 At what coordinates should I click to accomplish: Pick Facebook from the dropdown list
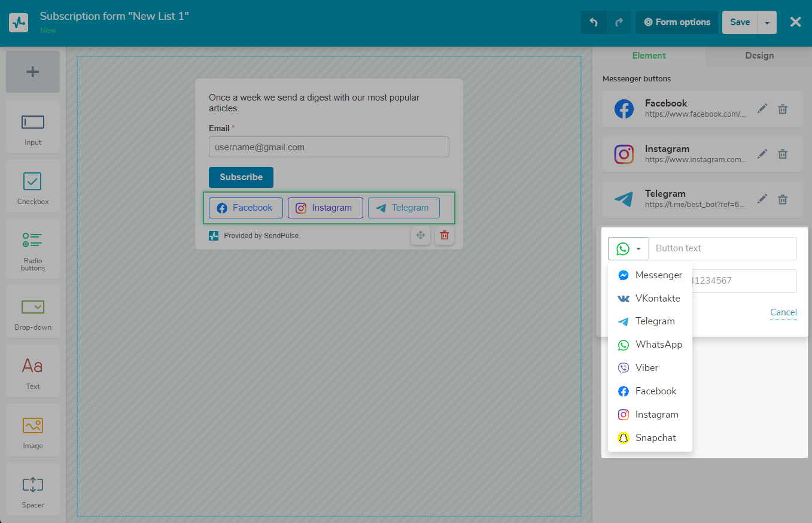tap(650, 391)
